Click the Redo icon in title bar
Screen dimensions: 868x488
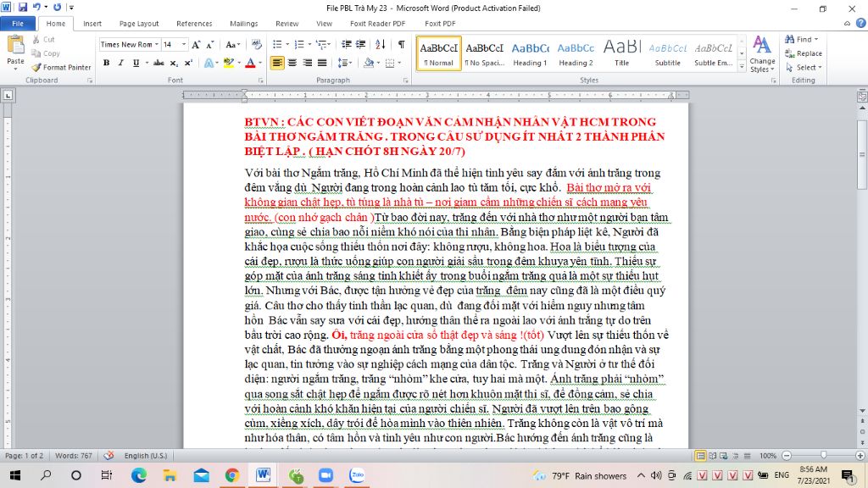(x=57, y=7)
